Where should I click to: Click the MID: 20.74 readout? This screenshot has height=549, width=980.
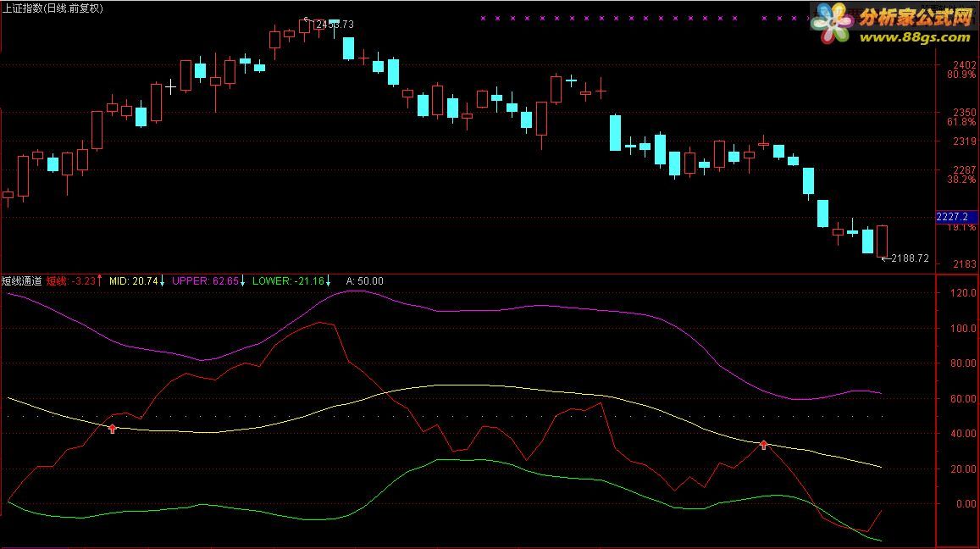(x=133, y=281)
